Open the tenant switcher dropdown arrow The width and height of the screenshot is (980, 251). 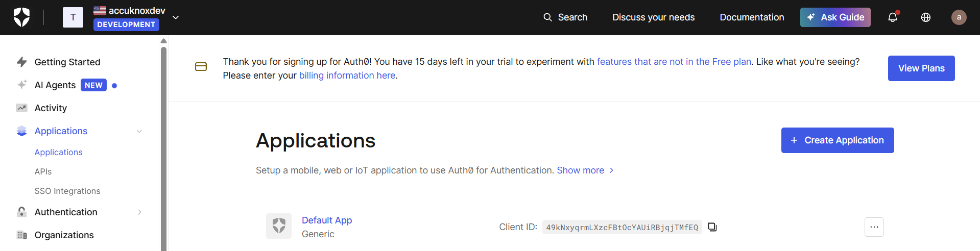click(176, 17)
